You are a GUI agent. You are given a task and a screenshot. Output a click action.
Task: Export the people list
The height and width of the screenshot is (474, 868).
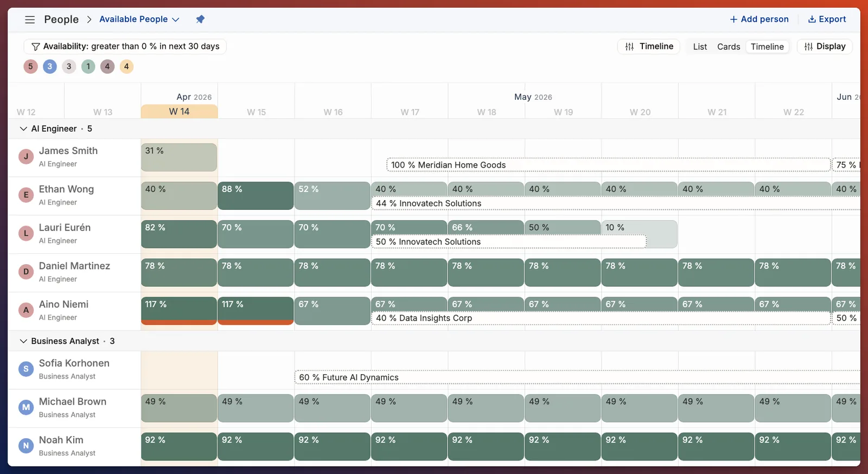click(x=827, y=20)
